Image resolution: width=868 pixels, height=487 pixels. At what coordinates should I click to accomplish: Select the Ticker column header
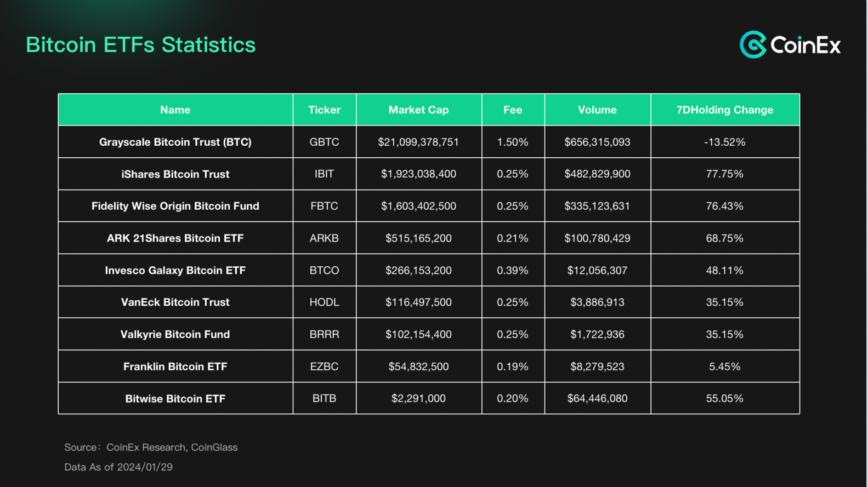324,110
